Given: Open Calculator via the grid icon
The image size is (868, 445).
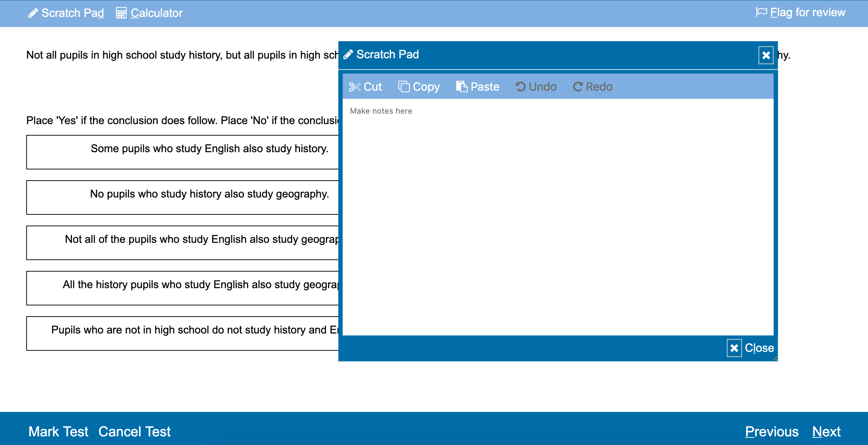Looking at the screenshot, I should point(121,13).
